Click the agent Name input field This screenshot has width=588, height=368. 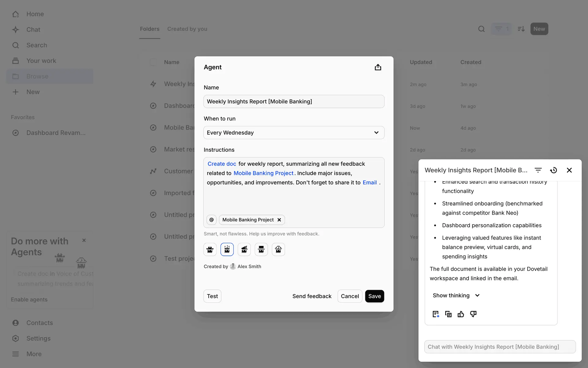(294, 102)
